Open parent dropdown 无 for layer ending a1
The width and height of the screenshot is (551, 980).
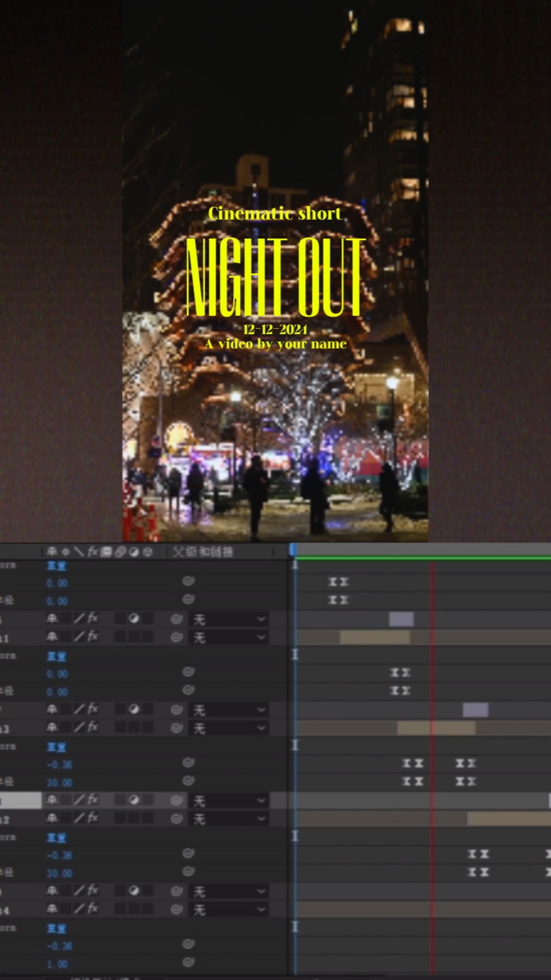228,638
